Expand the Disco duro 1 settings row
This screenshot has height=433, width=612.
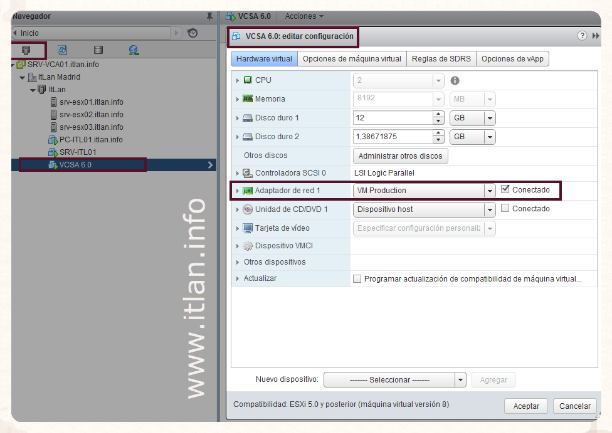(237, 117)
